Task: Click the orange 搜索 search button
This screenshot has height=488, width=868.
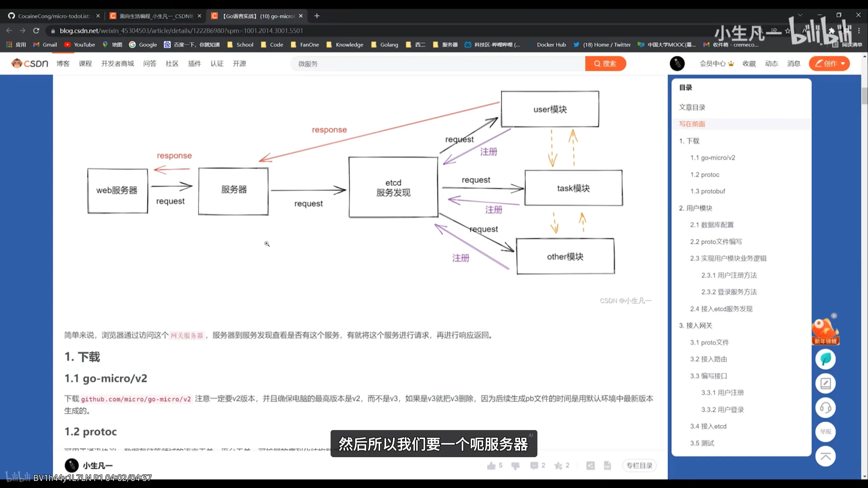Action: point(605,63)
